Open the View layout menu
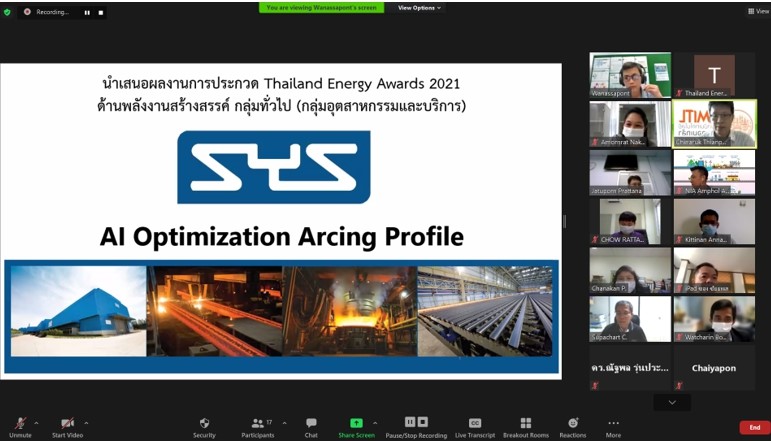 pyautogui.click(x=759, y=11)
